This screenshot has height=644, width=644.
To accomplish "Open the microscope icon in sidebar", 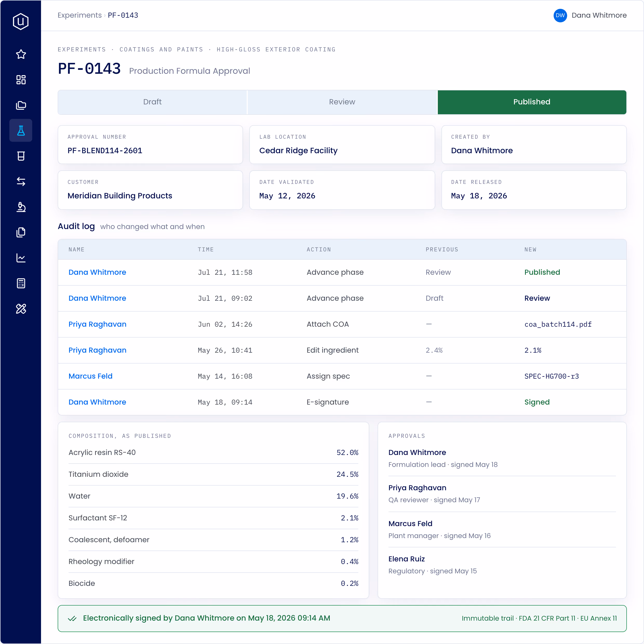I will (21, 207).
